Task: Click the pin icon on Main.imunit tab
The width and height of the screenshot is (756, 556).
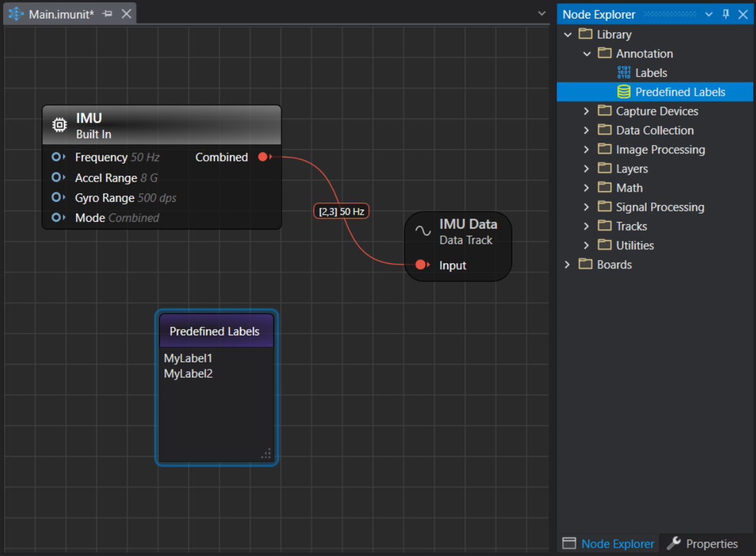Action: pos(108,14)
